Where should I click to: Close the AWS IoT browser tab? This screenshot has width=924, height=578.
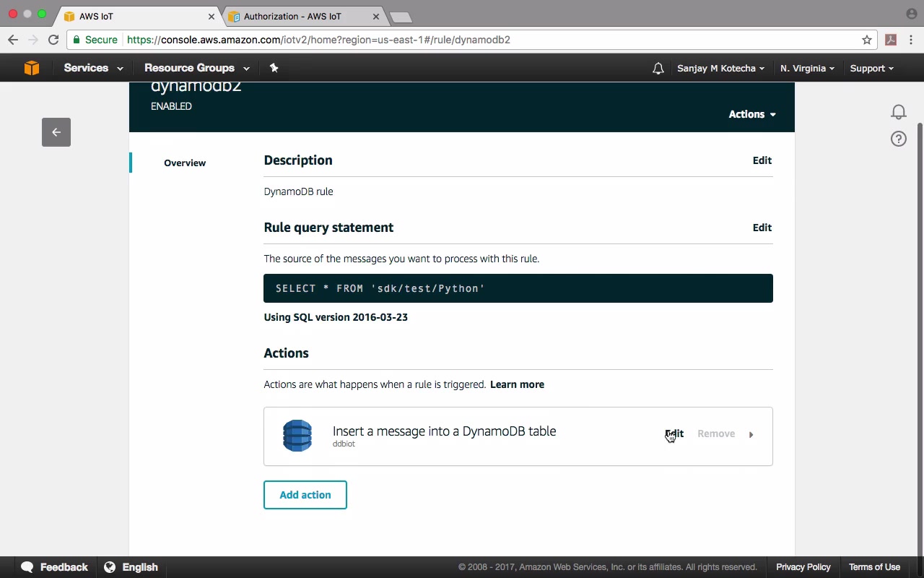[x=212, y=17]
